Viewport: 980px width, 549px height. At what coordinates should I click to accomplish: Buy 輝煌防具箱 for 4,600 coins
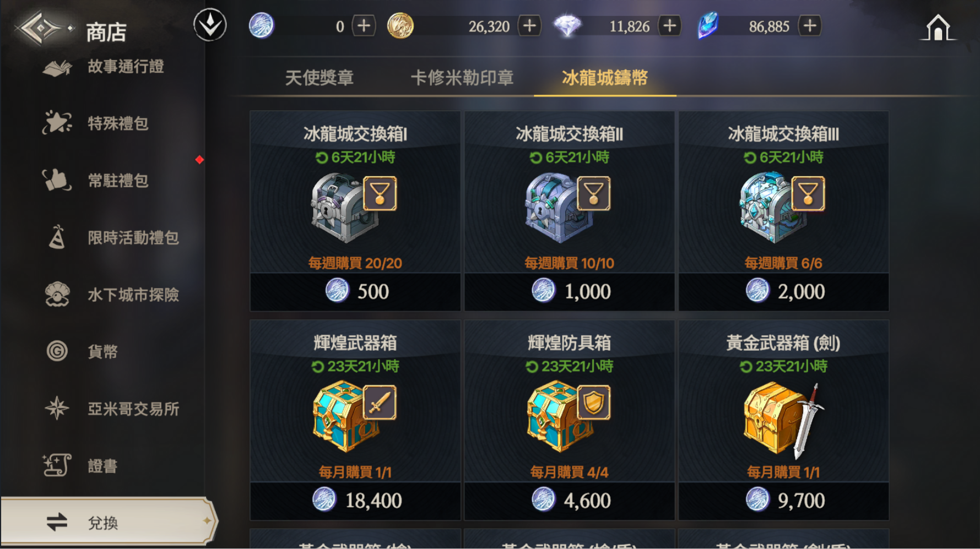(x=569, y=501)
